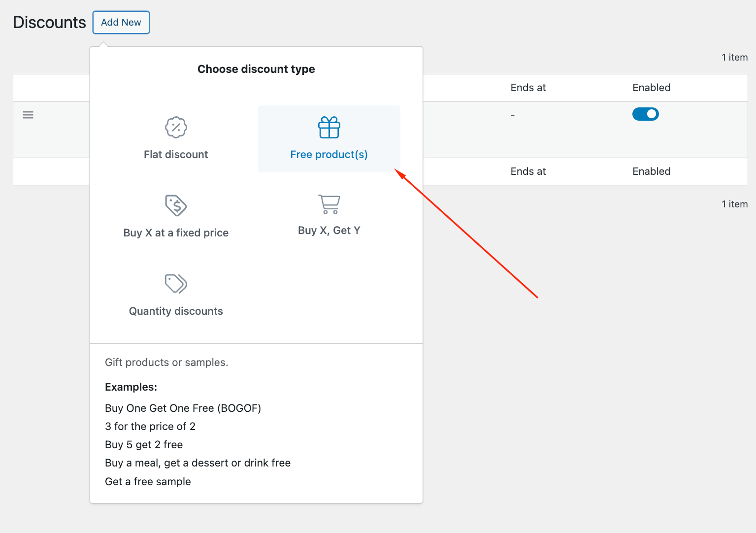Disable the discount with the Enabled toggle
Image resolution: width=756 pixels, height=533 pixels.
click(x=645, y=114)
